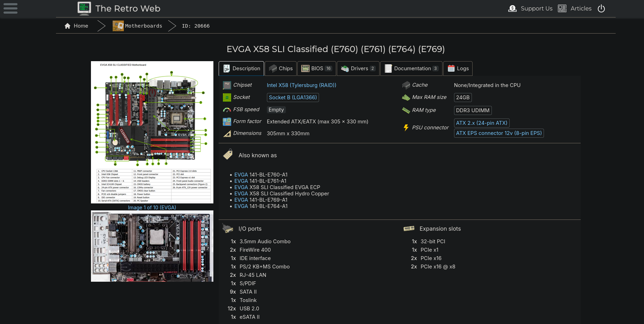Click the Chipset icon

point(227,85)
